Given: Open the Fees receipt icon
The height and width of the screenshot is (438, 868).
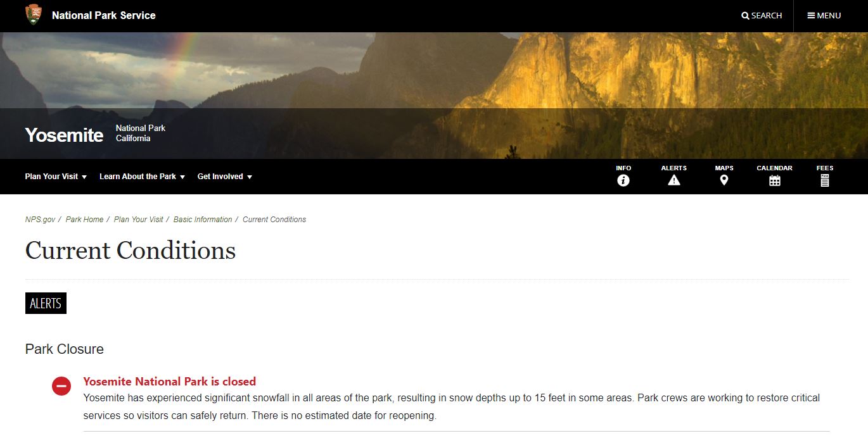Looking at the screenshot, I should (x=825, y=180).
